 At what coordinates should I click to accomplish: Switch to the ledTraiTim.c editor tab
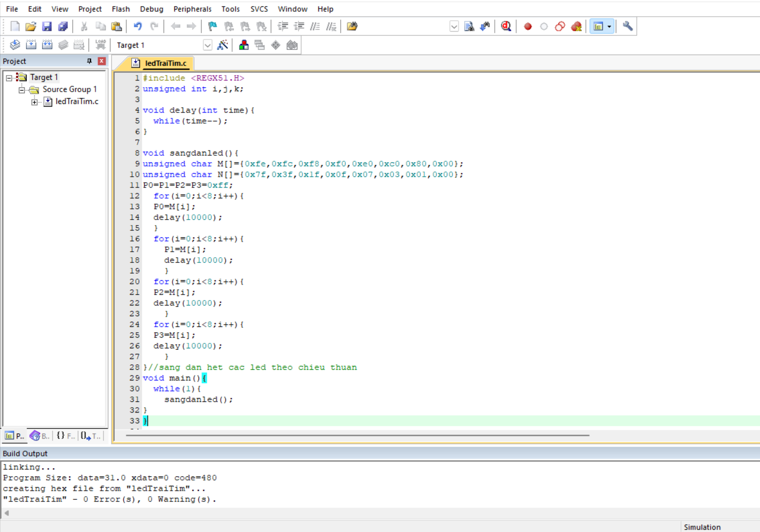[165, 63]
